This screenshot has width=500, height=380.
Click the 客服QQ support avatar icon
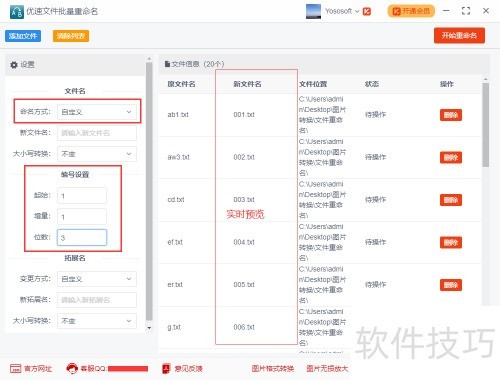[x=72, y=368]
